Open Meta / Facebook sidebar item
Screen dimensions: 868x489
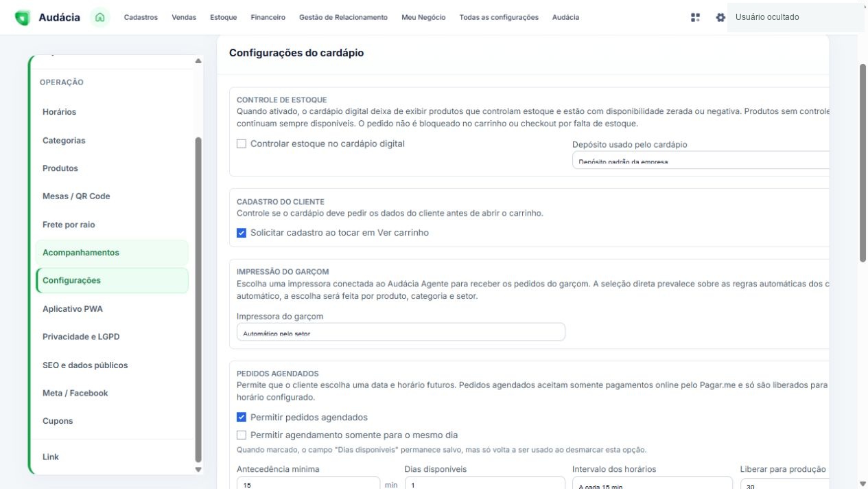(112, 394)
